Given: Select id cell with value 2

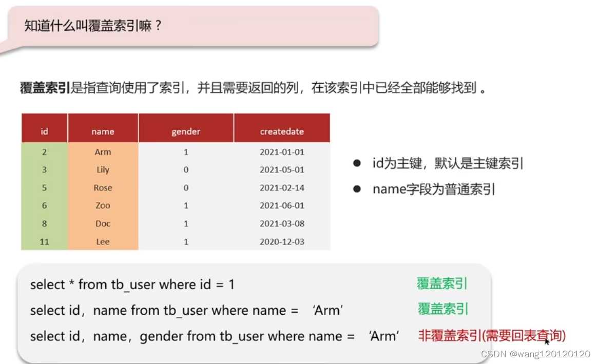Looking at the screenshot, I should click(x=44, y=152).
